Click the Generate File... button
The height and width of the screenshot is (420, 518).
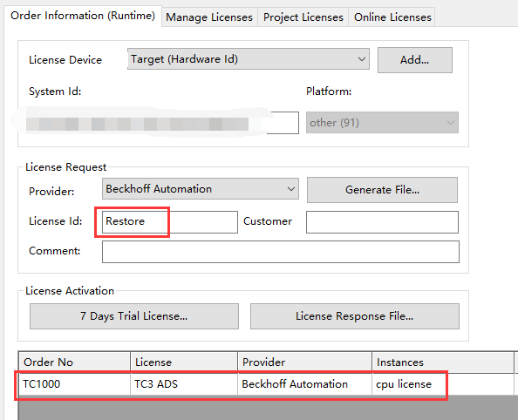382,190
